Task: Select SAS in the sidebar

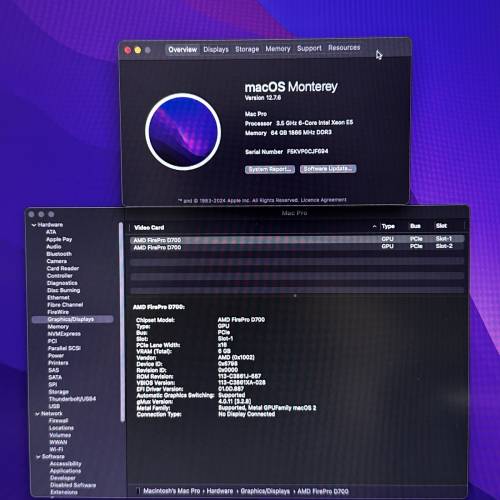Action: pyautogui.click(x=54, y=370)
